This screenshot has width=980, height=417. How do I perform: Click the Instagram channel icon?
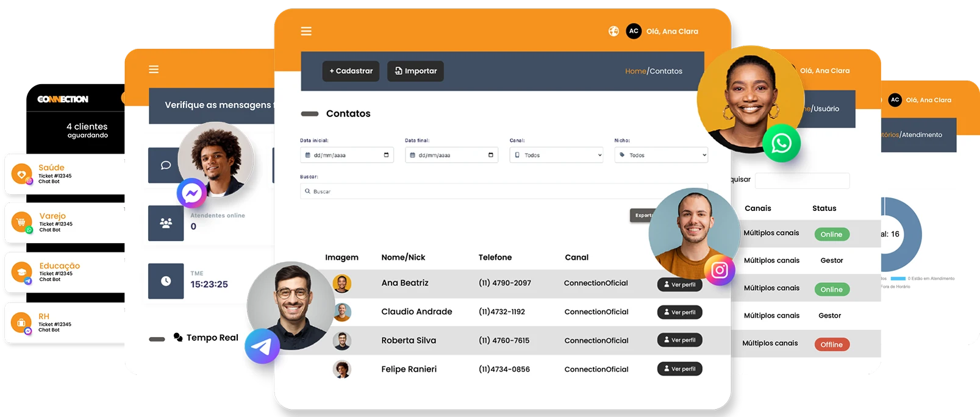click(x=719, y=269)
